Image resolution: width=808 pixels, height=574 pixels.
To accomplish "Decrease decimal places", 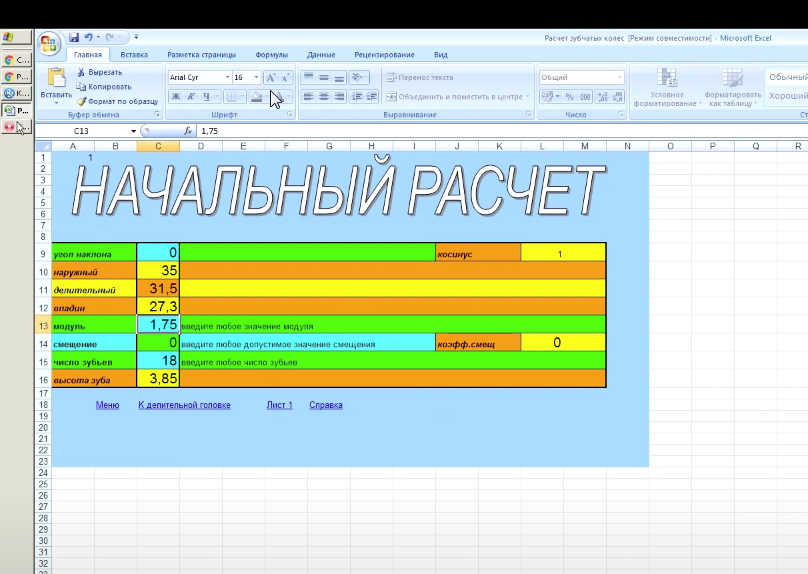I will pos(617,96).
